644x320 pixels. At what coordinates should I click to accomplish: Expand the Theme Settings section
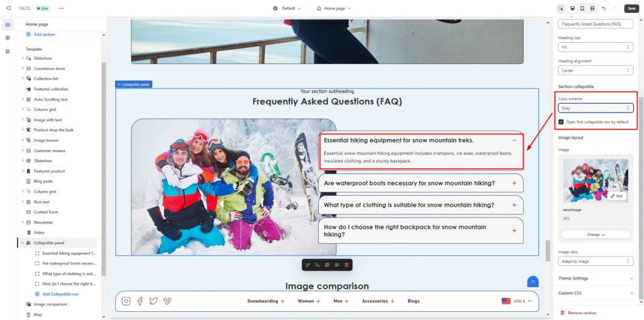click(595, 278)
